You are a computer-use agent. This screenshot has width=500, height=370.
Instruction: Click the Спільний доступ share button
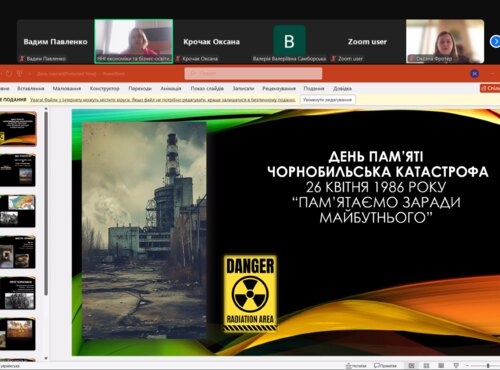pos(490,88)
